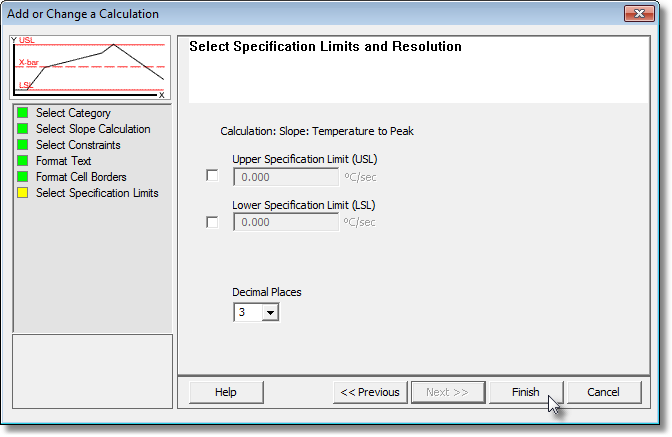Screen dimensions: 672x437
Task: Click the green square beside Select Category
Action: 23,113
